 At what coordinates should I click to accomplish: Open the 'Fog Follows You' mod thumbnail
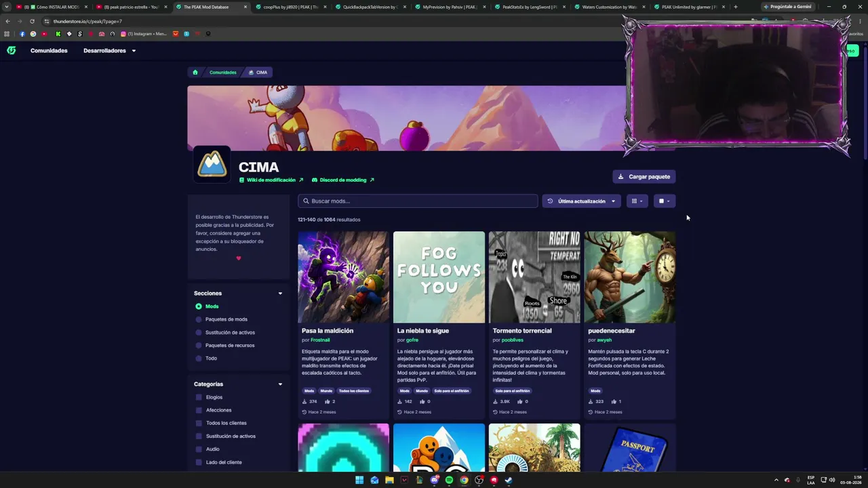pos(439,277)
